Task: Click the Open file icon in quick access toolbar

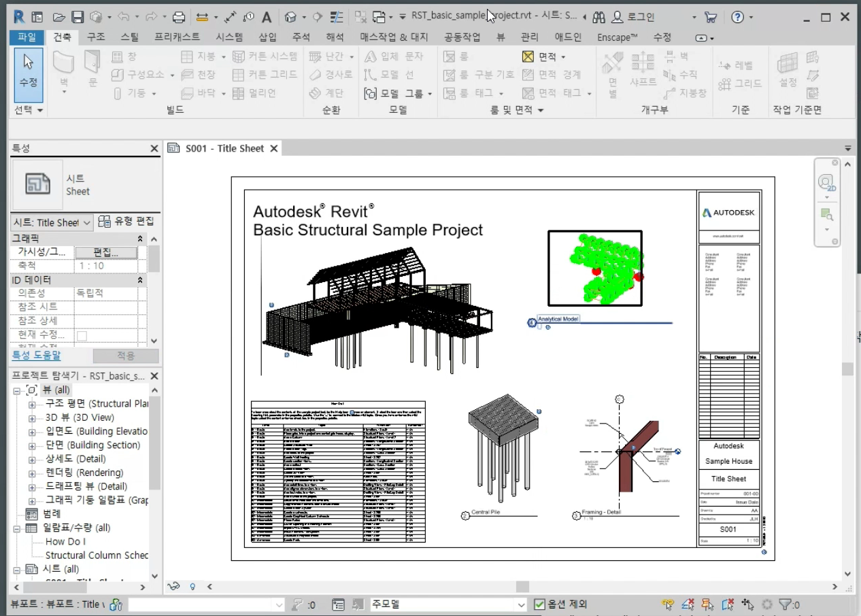Action: click(59, 17)
